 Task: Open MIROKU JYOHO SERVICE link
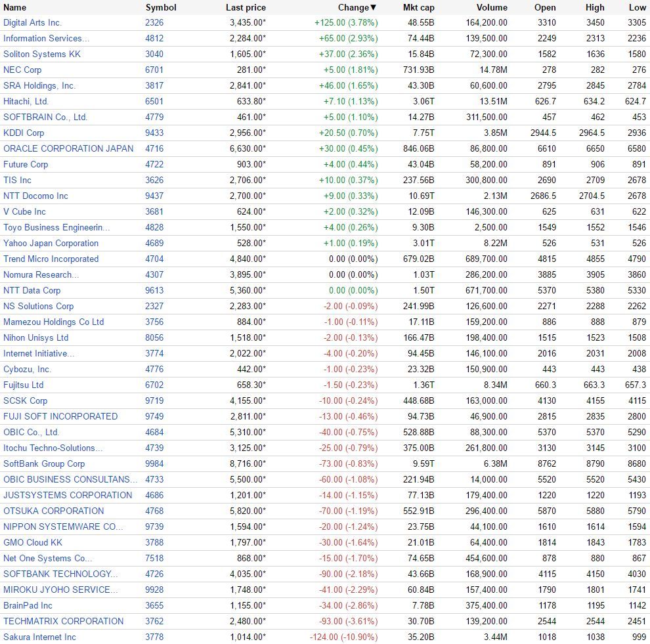click(x=60, y=590)
